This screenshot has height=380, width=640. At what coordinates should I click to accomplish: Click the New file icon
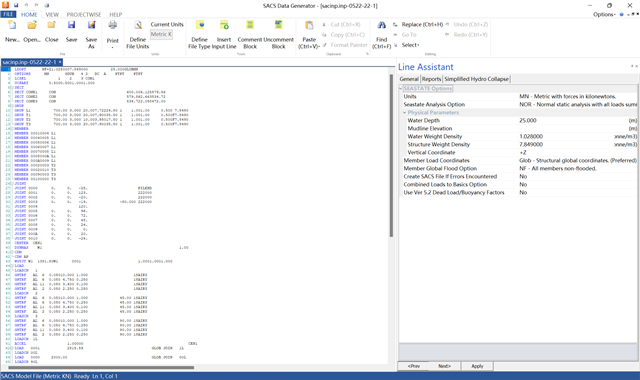click(12, 26)
